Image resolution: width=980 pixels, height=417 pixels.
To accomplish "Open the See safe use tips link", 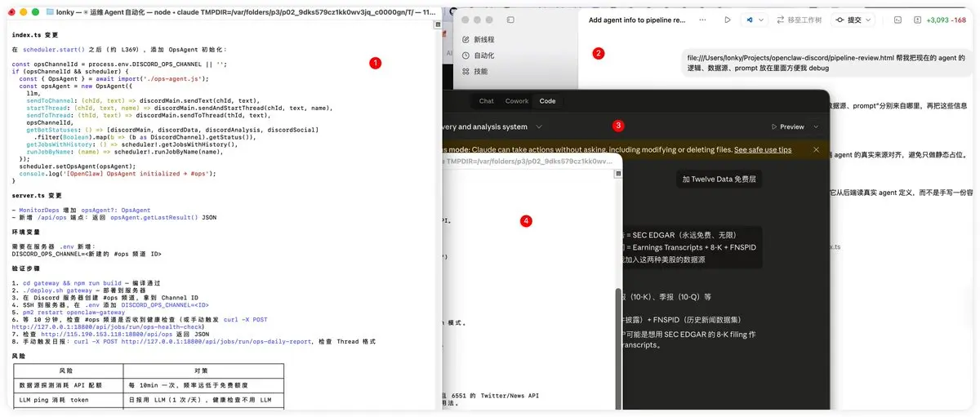I will [763, 150].
